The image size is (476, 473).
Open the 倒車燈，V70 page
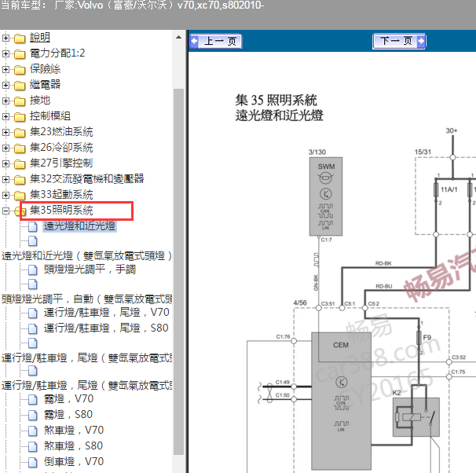74,462
